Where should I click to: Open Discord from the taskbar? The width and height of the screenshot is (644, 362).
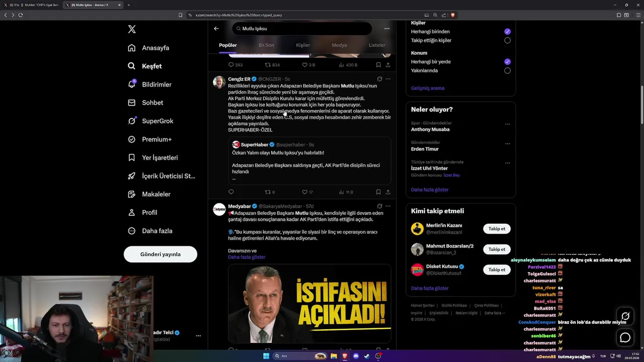(356, 356)
